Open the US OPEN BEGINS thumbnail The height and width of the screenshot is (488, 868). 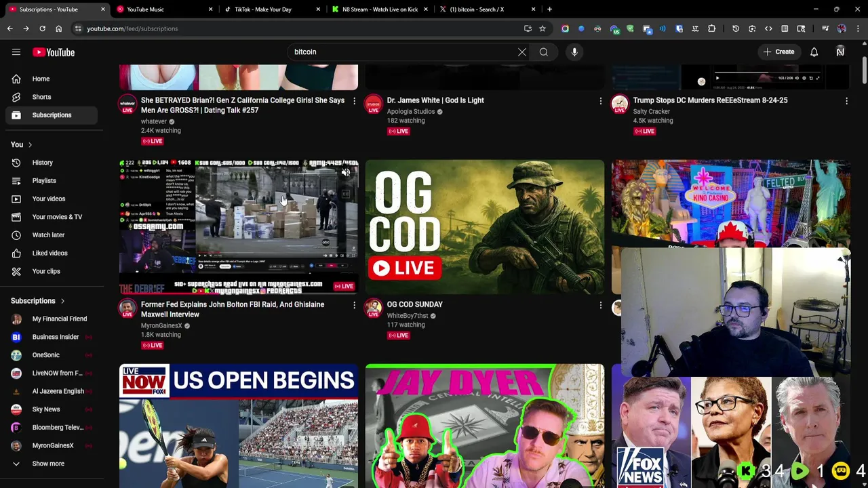pyautogui.click(x=239, y=426)
